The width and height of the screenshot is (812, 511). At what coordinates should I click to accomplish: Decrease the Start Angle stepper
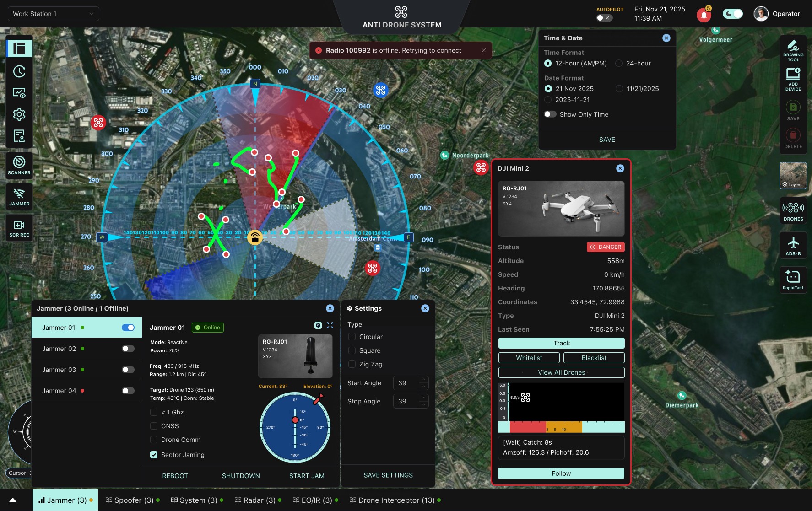point(424,387)
